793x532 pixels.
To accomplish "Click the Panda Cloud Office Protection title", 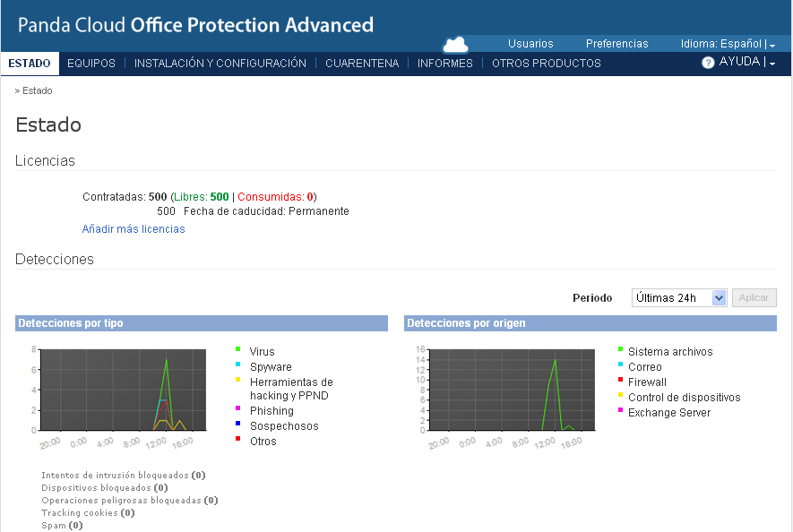I will (195, 25).
